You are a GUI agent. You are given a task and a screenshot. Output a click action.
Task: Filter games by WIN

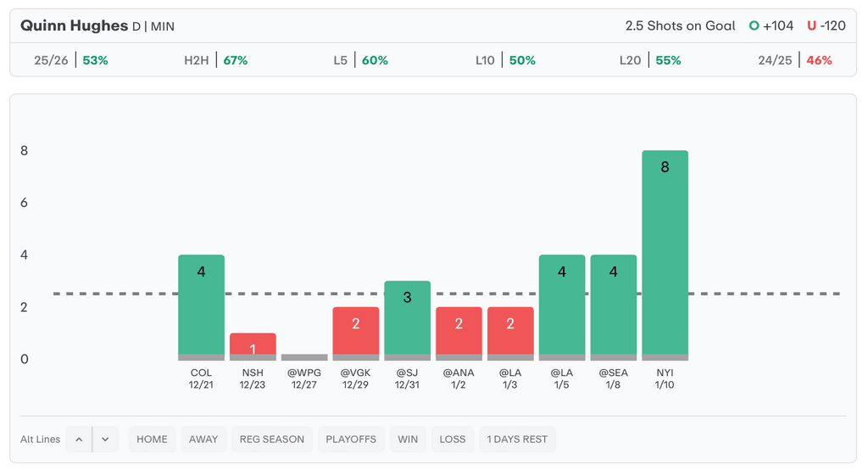(408, 440)
